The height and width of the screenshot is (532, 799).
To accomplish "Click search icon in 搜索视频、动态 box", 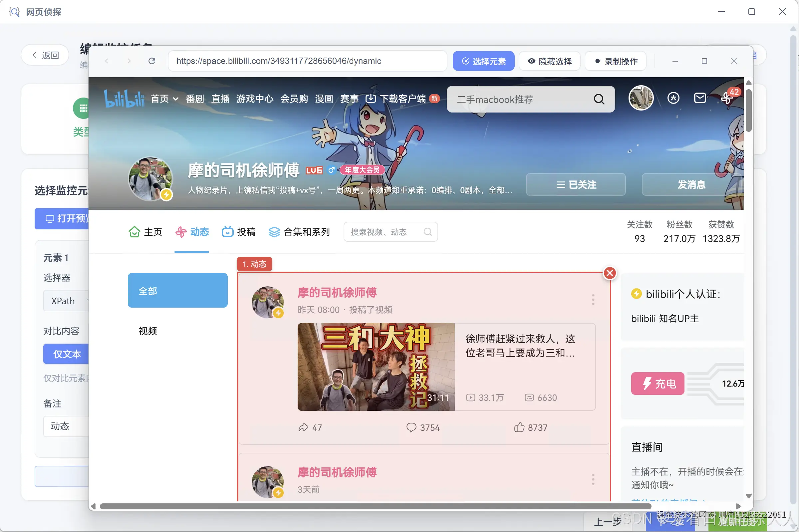I will click(x=427, y=232).
